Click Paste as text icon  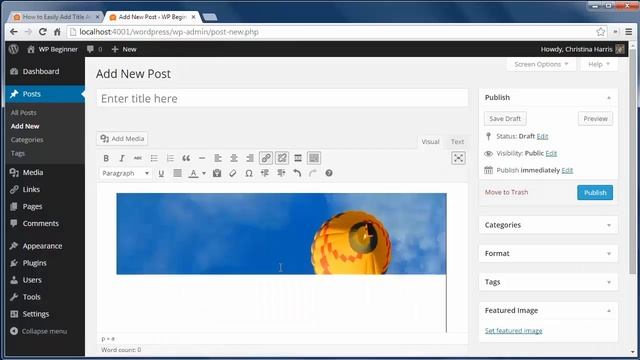tap(217, 173)
